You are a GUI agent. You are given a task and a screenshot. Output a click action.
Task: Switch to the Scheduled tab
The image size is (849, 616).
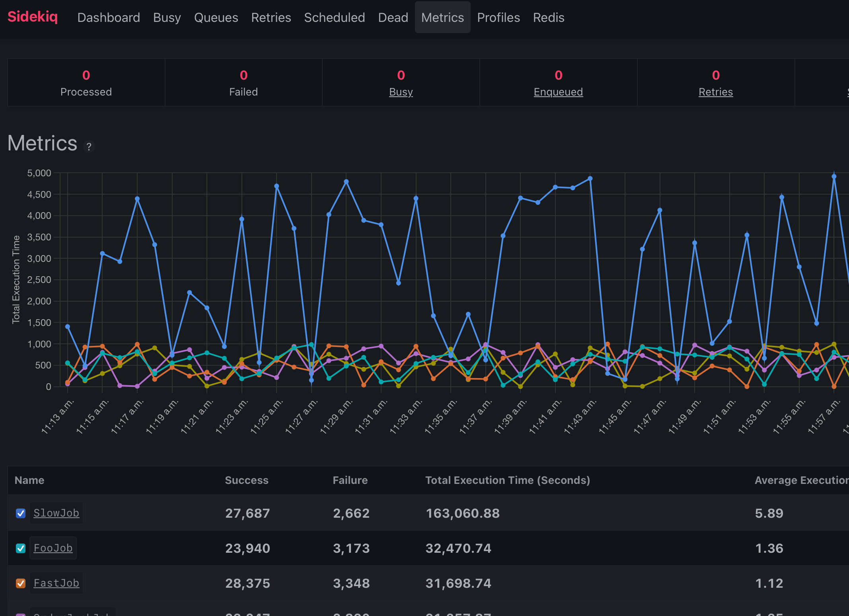point(335,18)
